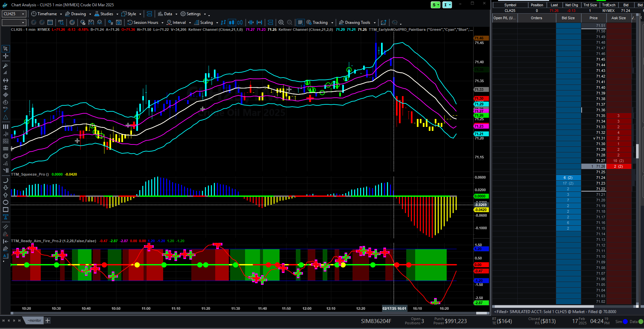Click the zoom out magnifier icon

tap(290, 23)
